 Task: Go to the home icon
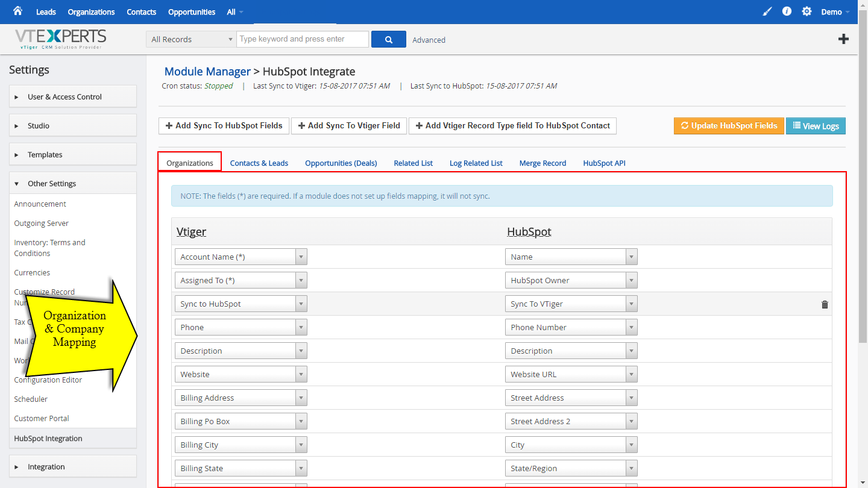pos(17,11)
